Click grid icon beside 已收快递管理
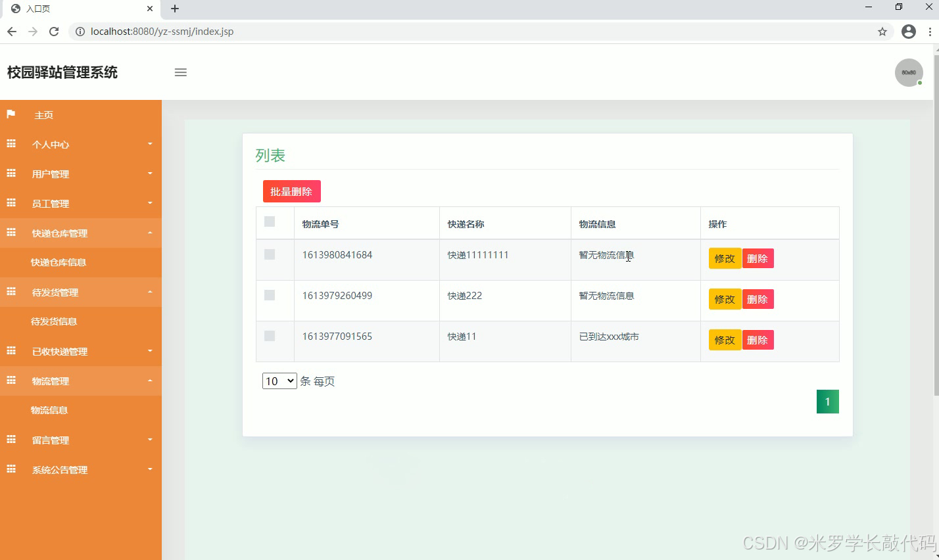 pos(11,350)
